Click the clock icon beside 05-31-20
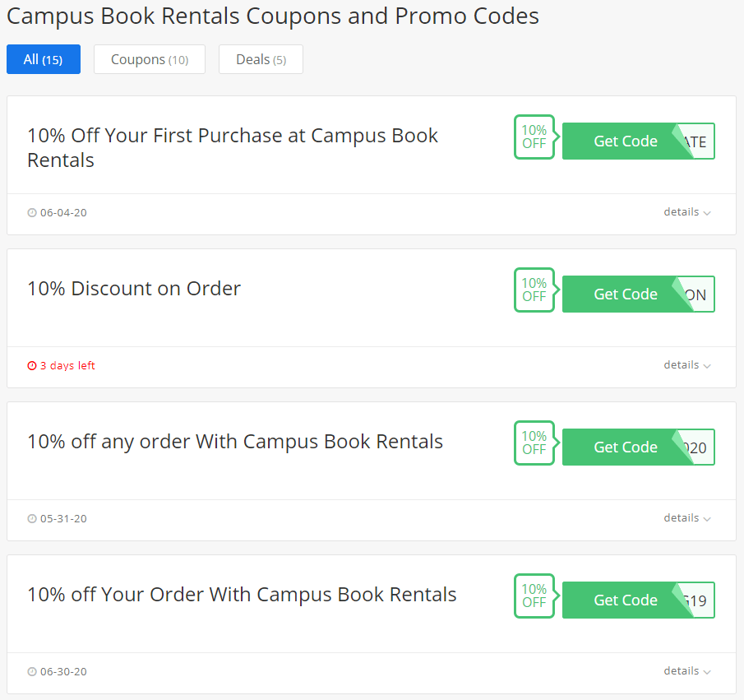The image size is (744, 700). [32, 518]
